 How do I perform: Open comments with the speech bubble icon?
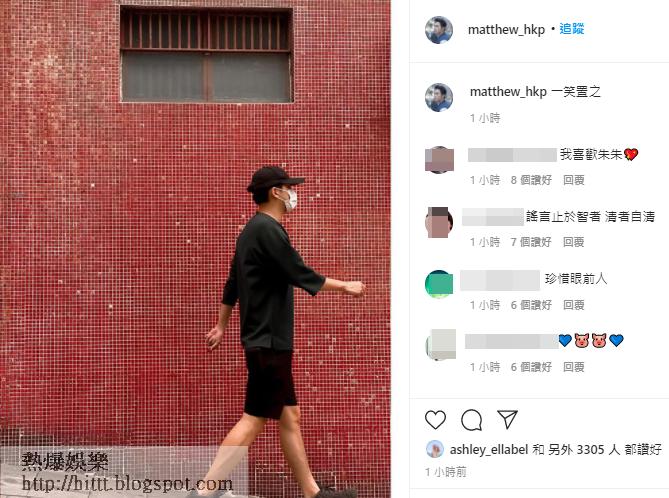(x=471, y=419)
